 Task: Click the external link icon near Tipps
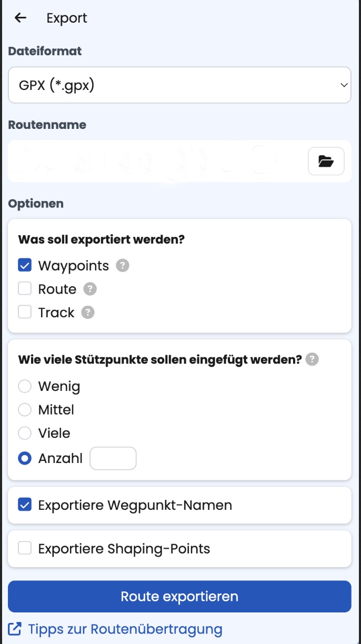coord(15,628)
